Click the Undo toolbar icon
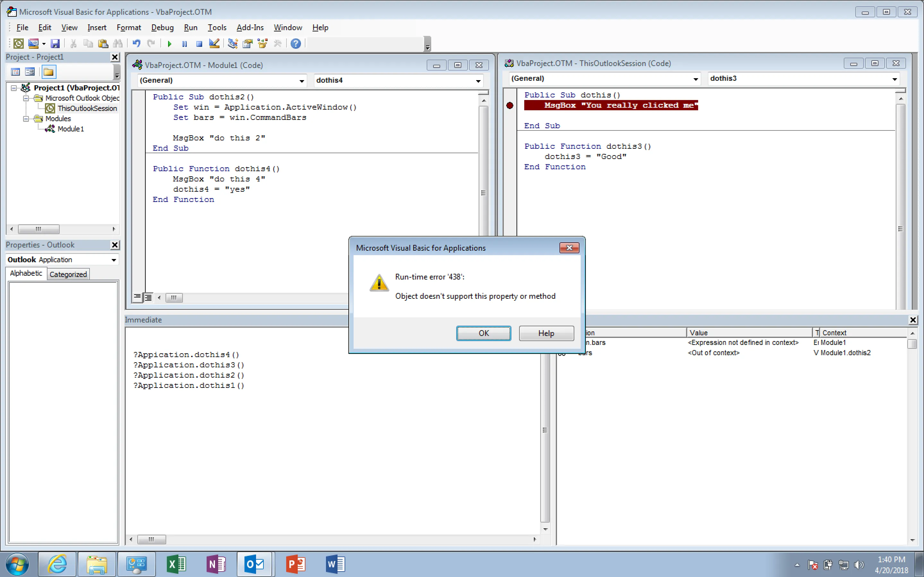This screenshot has height=577, width=924. (x=136, y=44)
